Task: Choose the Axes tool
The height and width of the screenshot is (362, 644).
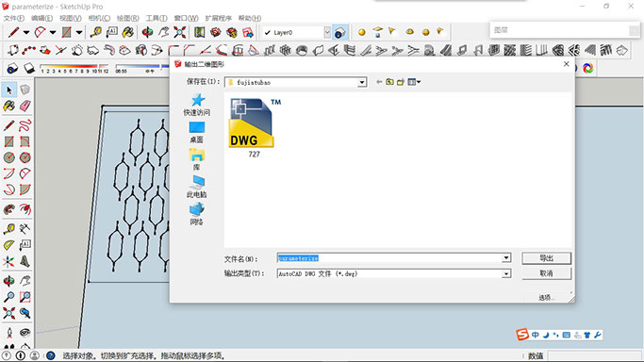Action: point(9,261)
